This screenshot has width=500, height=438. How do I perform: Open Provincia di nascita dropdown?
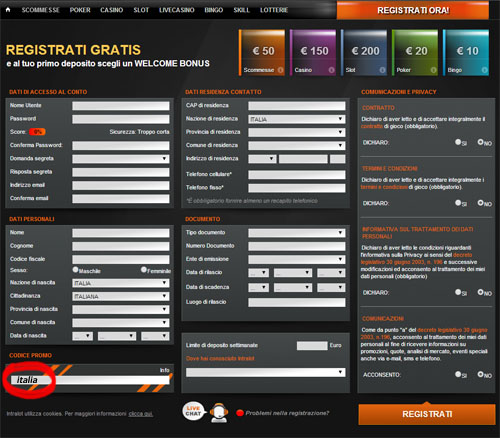pos(121,310)
